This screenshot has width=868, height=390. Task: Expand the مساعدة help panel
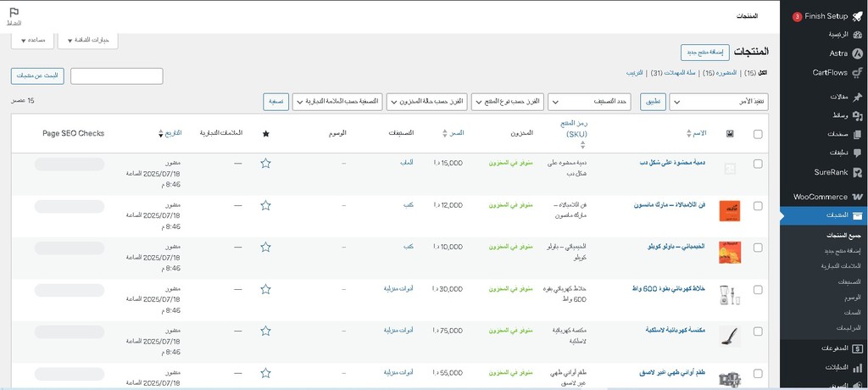(x=32, y=41)
